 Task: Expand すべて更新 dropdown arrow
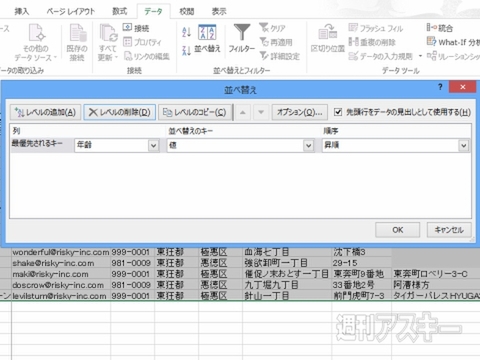(x=116, y=57)
